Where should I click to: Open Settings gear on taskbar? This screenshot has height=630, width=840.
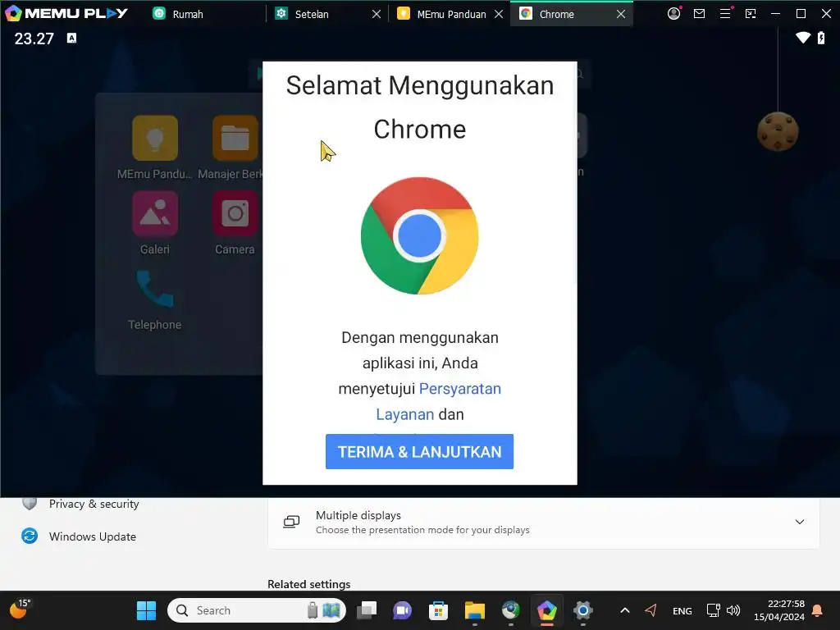coord(583,610)
